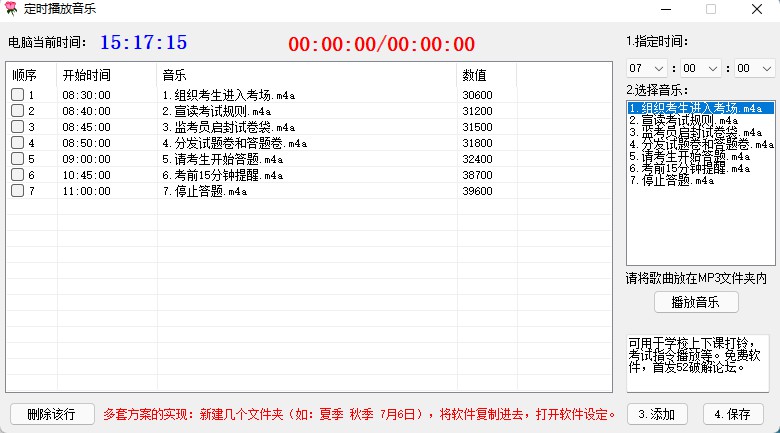
Task: Click the 顺序 column header
Action: 32,75
